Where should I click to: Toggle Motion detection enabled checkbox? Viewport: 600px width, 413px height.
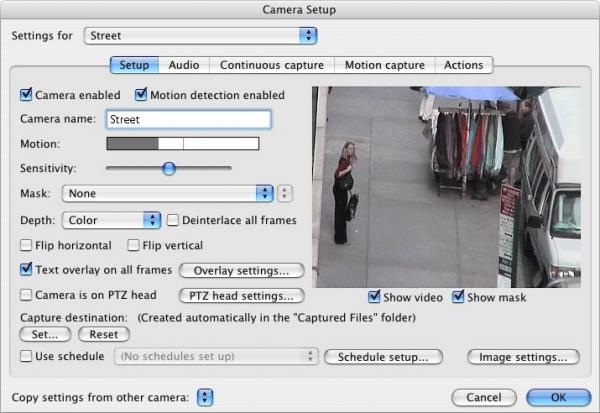(141, 95)
